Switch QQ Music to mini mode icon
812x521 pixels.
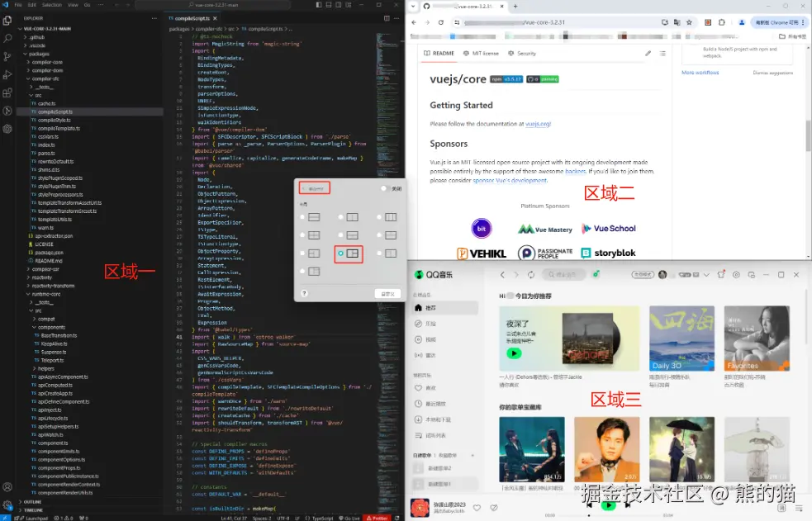(751, 275)
